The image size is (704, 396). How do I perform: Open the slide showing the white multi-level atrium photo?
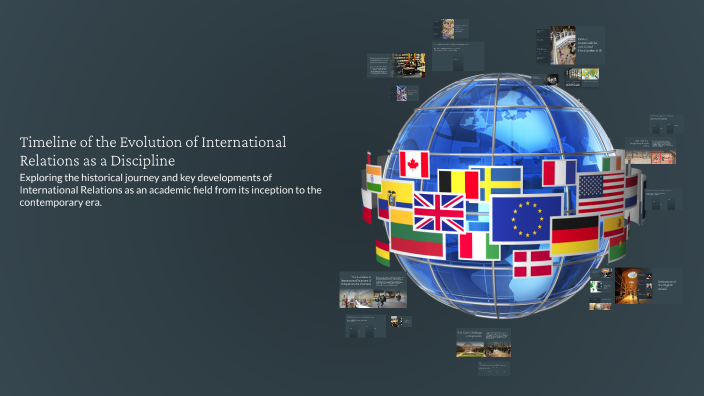570,45
